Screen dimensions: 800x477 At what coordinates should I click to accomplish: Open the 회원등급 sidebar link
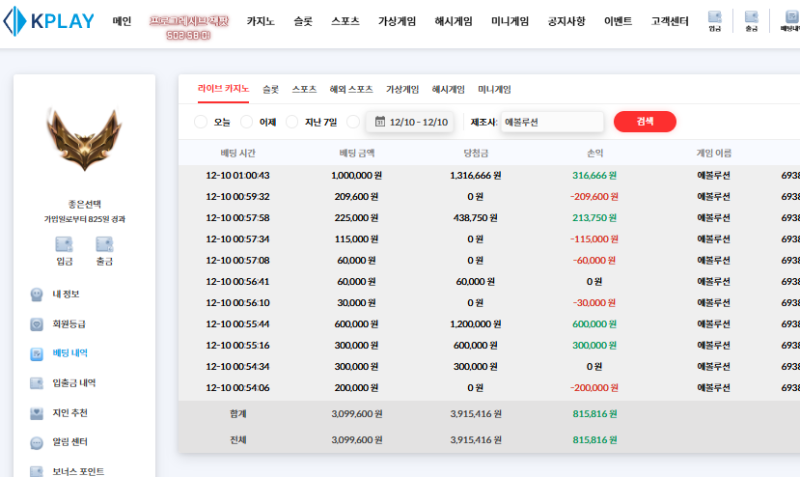click(69, 324)
